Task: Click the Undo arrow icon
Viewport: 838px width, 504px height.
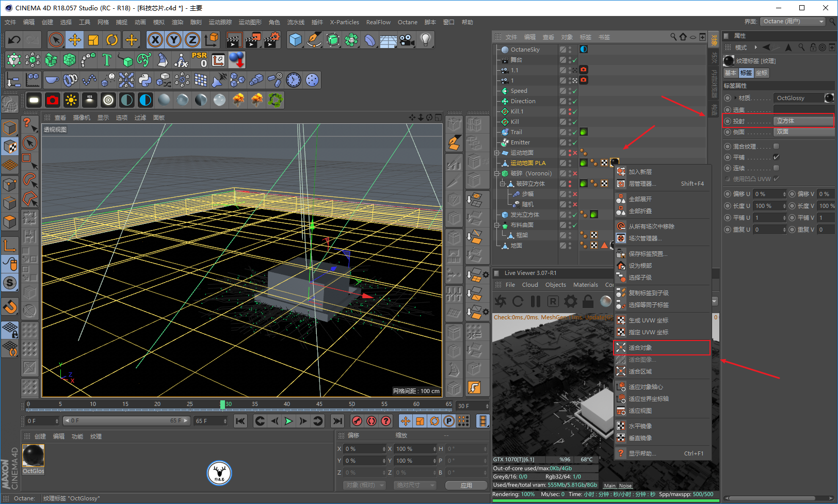Action: pos(14,40)
